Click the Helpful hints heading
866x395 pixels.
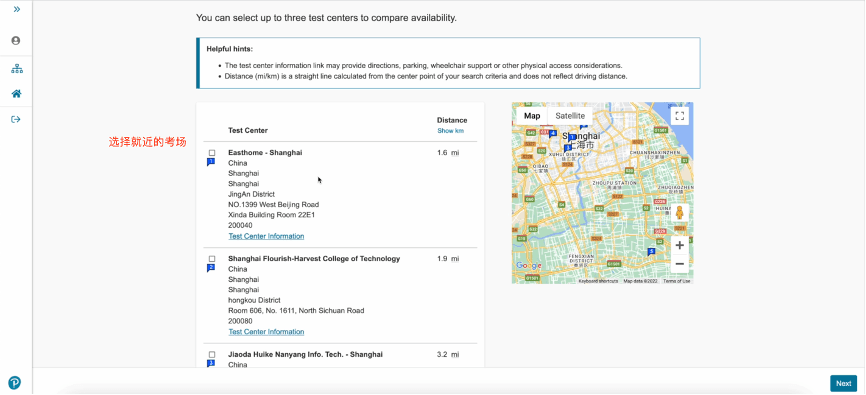point(230,49)
